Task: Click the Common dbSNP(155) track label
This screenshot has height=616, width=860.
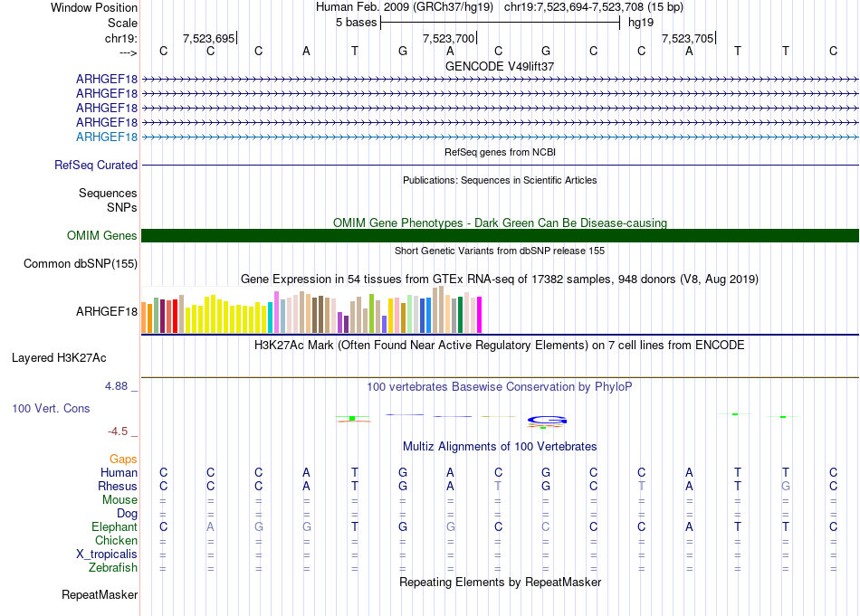Action: 80,264
